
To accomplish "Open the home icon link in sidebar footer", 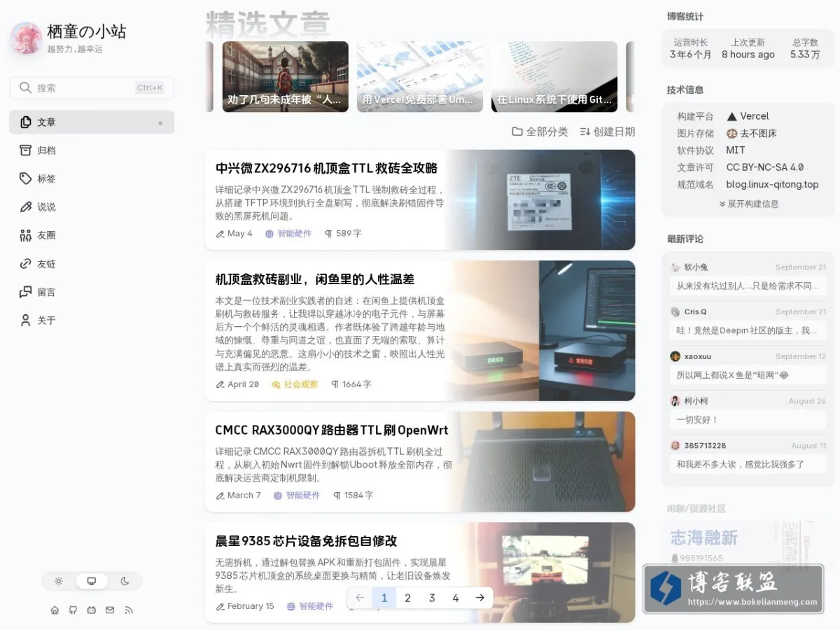I will (55, 610).
